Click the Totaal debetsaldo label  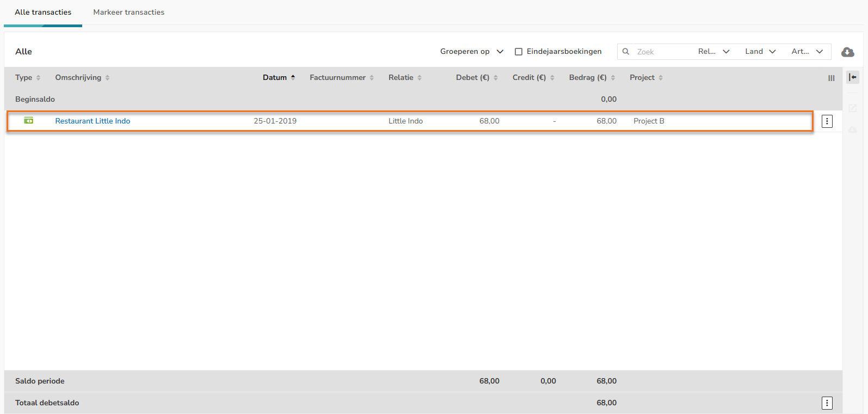47,403
